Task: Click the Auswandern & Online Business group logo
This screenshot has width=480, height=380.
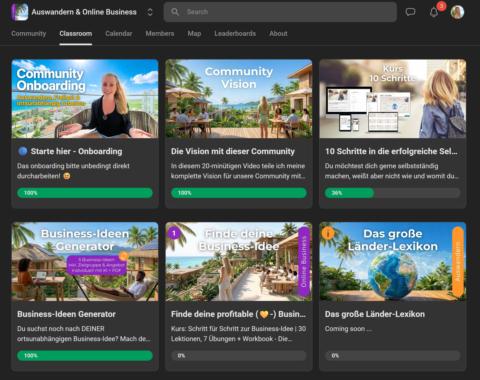Action: tap(20, 12)
